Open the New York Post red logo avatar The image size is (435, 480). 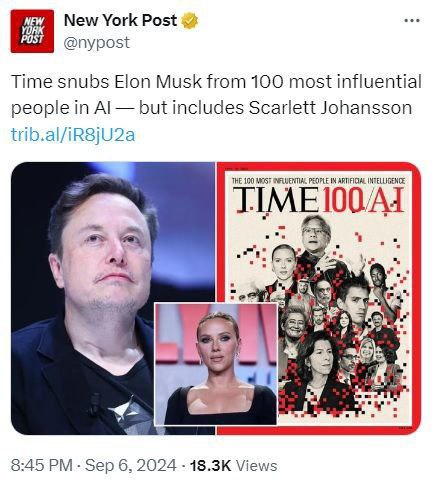tap(32, 31)
